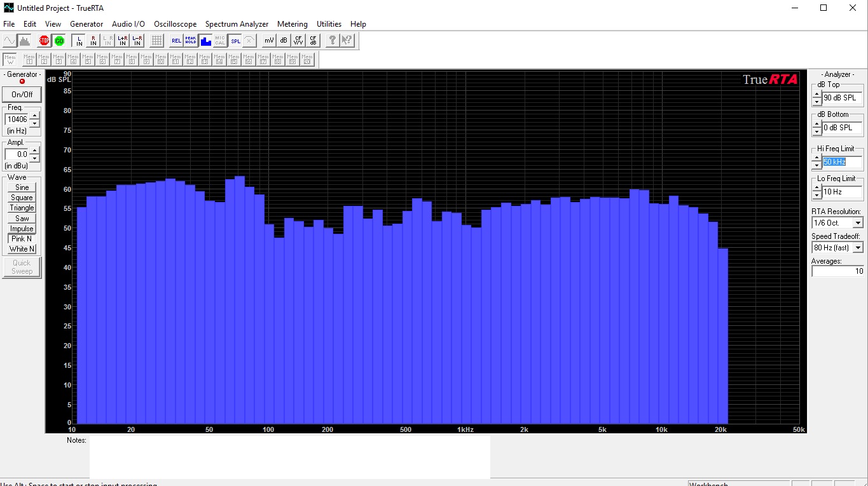The image size is (868, 486).
Task: Click the grid display toolbar icon
Action: [157, 41]
